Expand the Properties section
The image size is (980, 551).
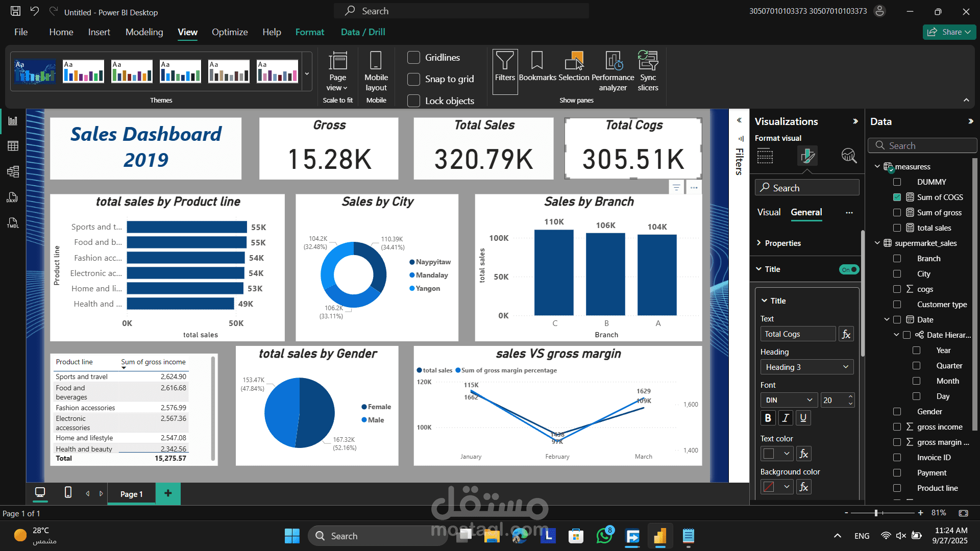782,243
